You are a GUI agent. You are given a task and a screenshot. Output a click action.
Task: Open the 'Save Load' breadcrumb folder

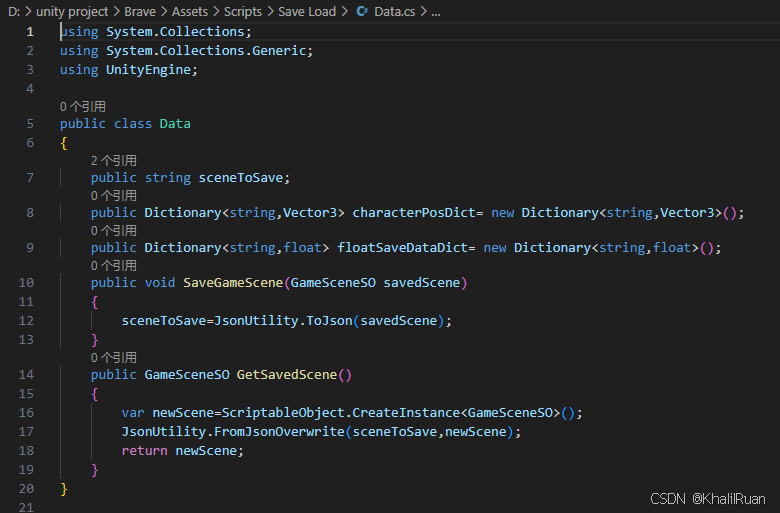click(307, 11)
